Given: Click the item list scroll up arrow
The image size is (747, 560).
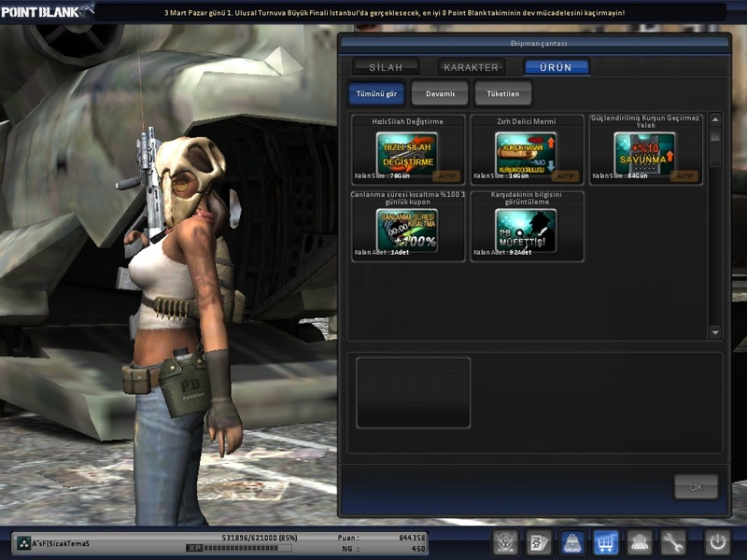Looking at the screenshot, I should click(715, 119).
